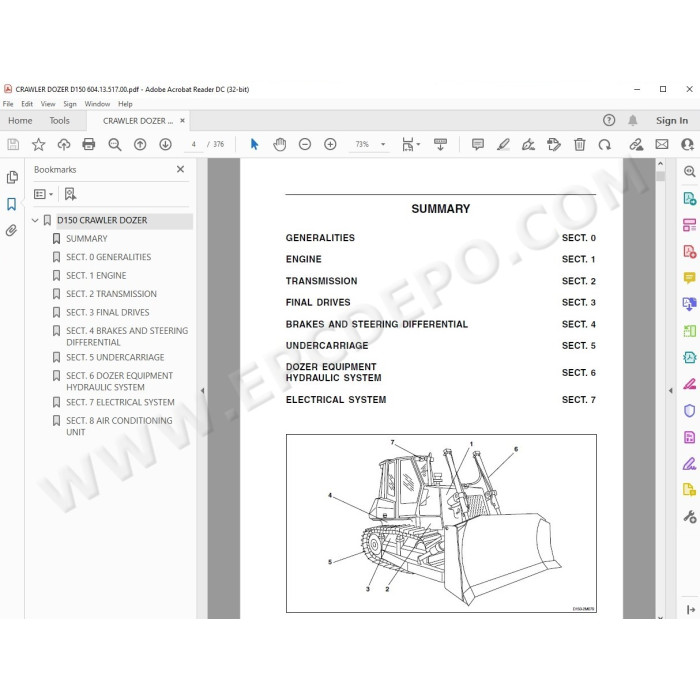Toggle the Bookmarks side panel icon

point(12,204)
